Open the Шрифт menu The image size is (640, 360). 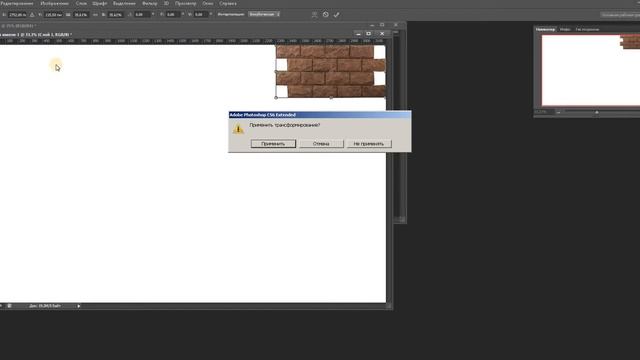click(100, 3)
